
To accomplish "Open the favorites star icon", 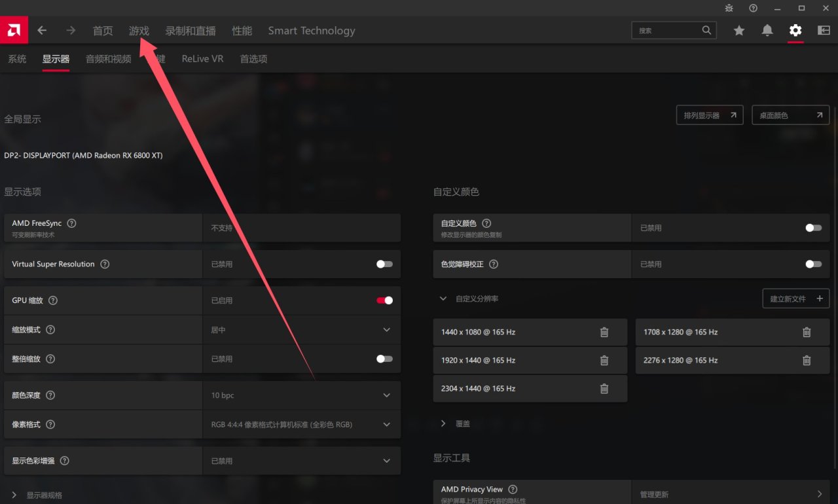I will point(739,30).
